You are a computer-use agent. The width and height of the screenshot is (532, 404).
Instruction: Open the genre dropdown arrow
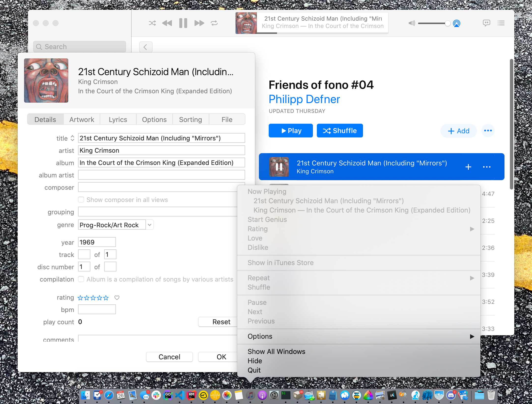(x=150, y=225)
